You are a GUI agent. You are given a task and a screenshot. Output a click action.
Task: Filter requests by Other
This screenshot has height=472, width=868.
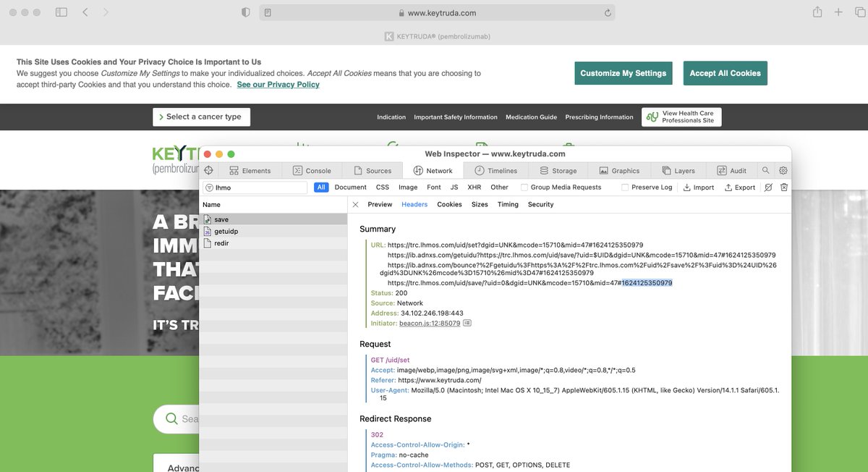500,187
